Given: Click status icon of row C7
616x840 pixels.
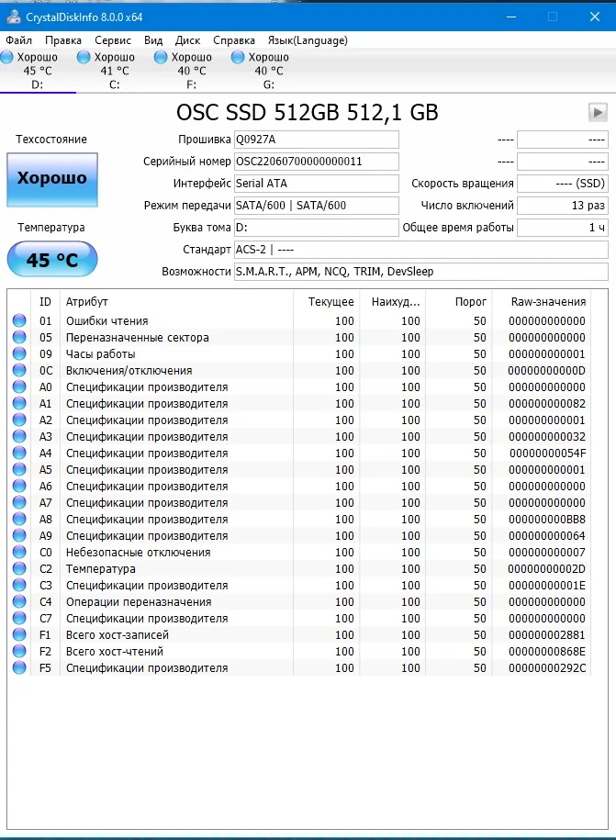Looking at the screenshot, I should [x=19, y=618].
